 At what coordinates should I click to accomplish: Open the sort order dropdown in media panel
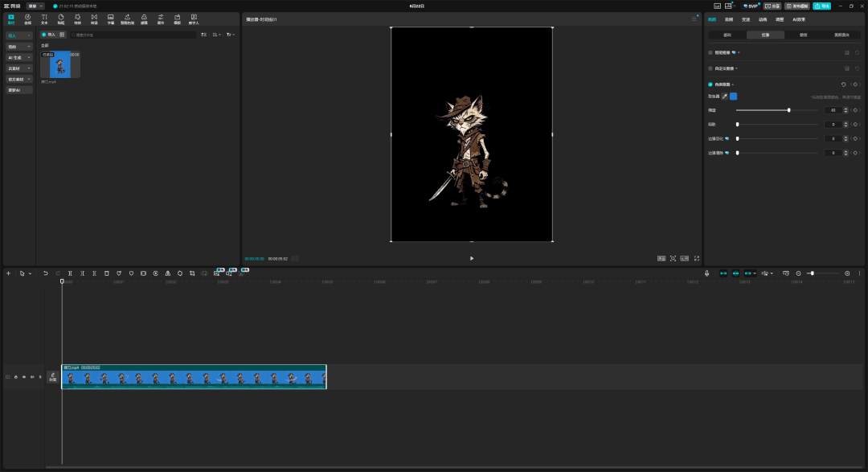(x=216, y=35)
